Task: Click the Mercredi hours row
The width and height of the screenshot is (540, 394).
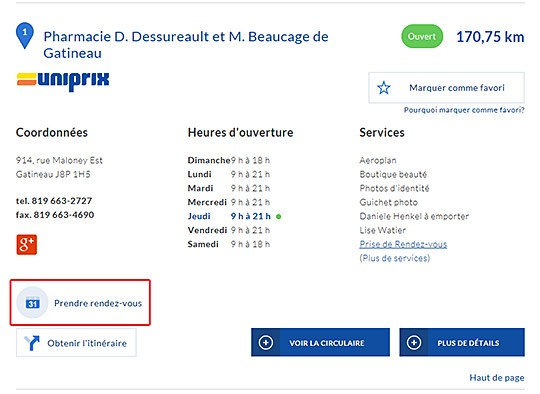Action: [x=229, y=202]
